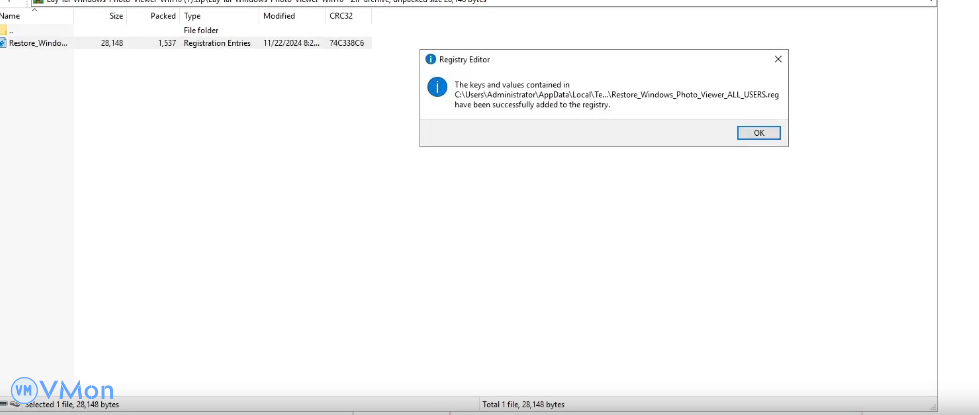Close the Registry Editor dialog

(777, 59)
